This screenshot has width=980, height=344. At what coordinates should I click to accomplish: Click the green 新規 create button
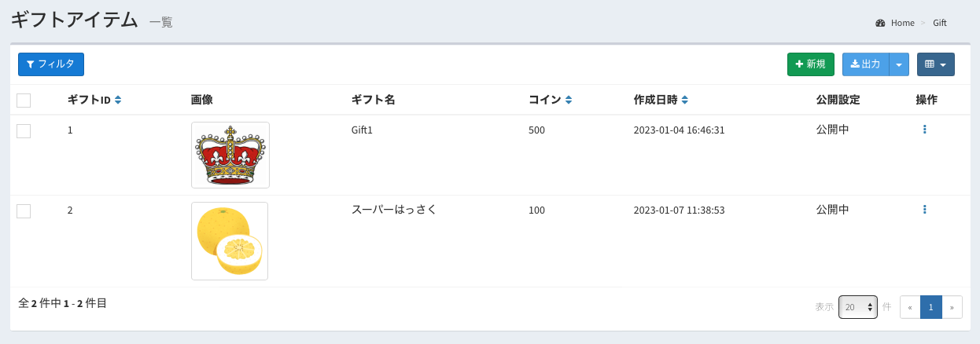tap(810, 64)
